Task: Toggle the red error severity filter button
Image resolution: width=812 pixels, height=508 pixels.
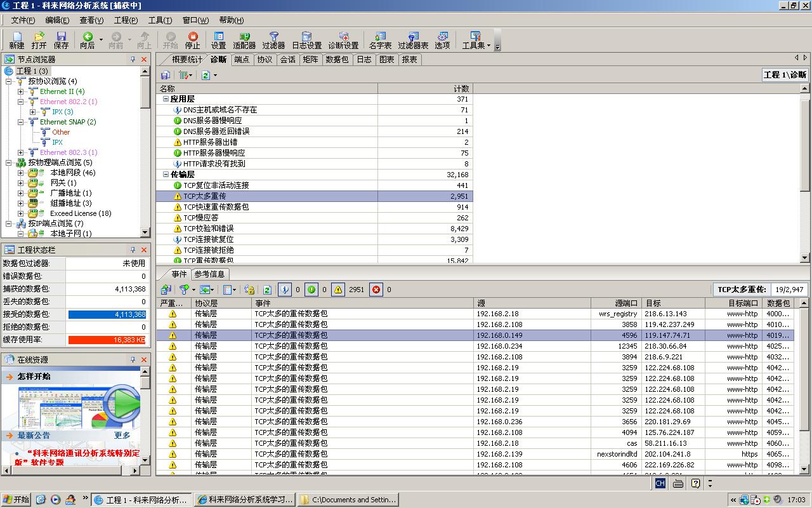Action: [376, 290]
